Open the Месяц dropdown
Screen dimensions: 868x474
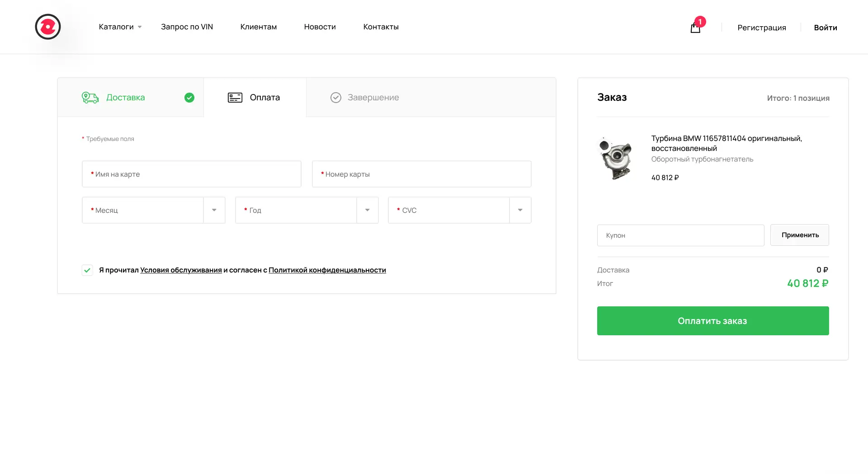tap(154, 210)
